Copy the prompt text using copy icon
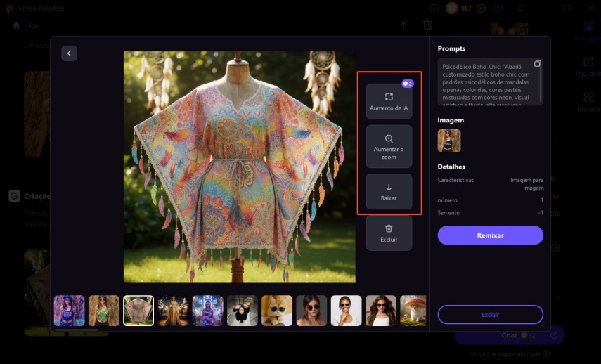 coord(538,64)
